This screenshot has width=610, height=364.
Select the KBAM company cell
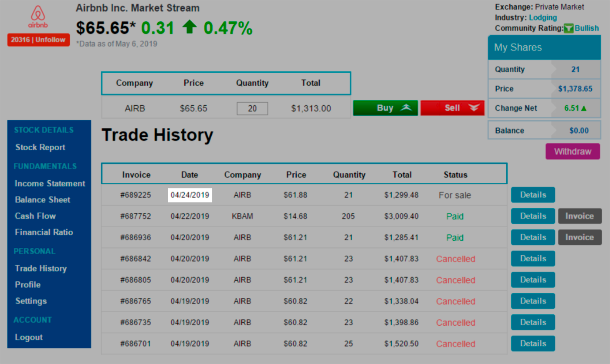(x=242, y=216)
